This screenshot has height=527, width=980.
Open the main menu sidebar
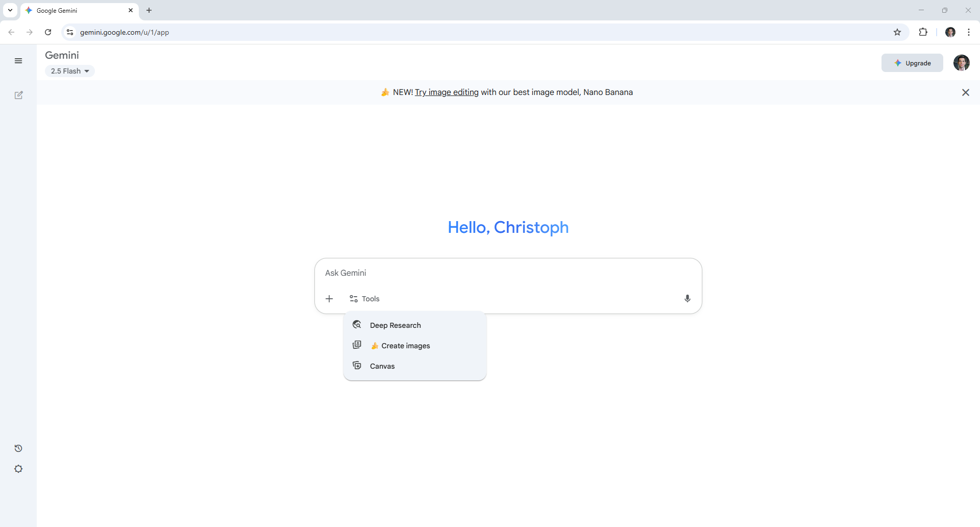(18, 61)
